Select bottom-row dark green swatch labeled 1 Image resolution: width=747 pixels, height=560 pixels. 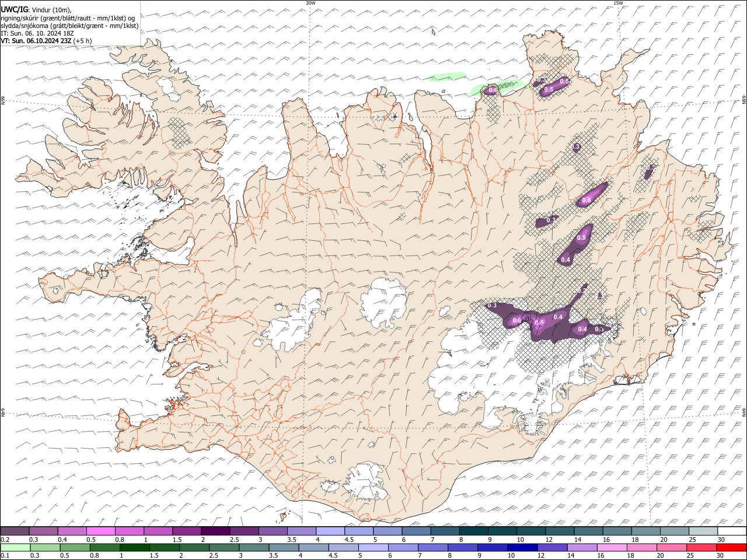click(134, 547)
